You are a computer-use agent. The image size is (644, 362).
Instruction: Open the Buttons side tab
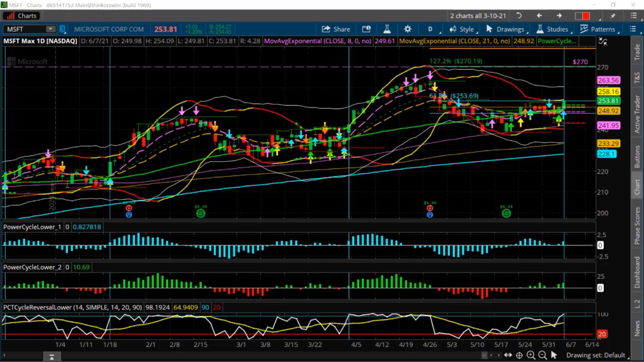[x=637, y=156]
